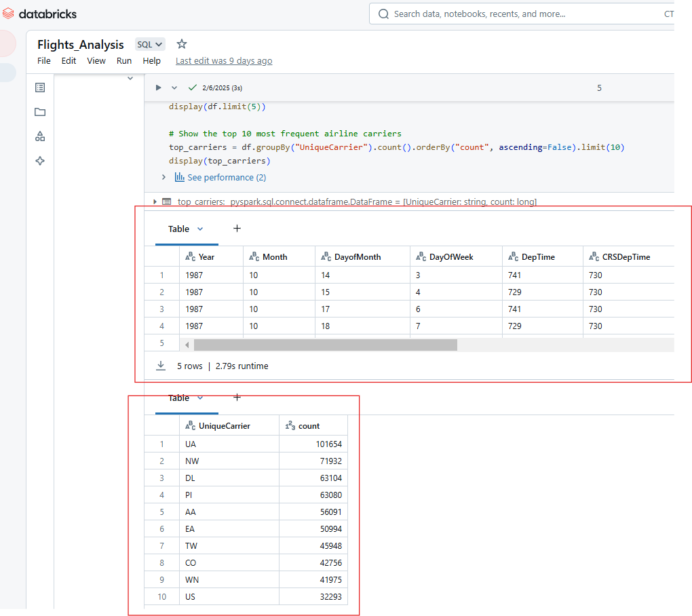Select the count cell 32293

click(313, 596)
